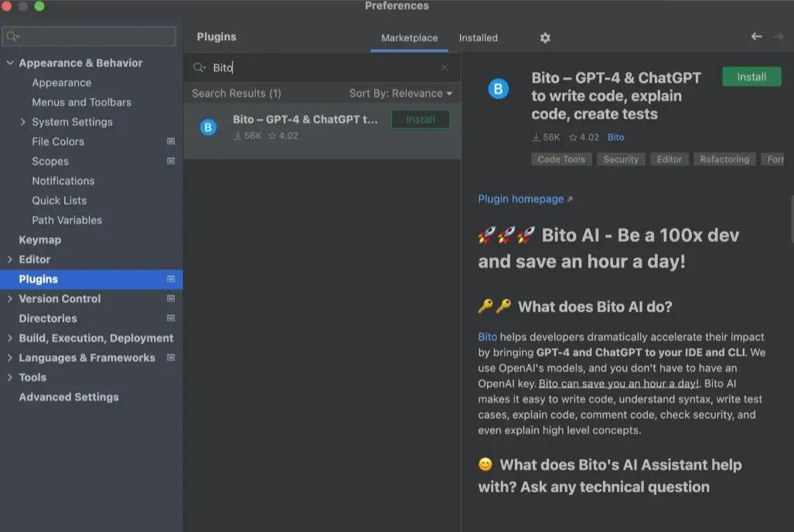Viewport: 794px width, 532px height.
Task: Open the Plugin homepage link
Action: point(521,199)
